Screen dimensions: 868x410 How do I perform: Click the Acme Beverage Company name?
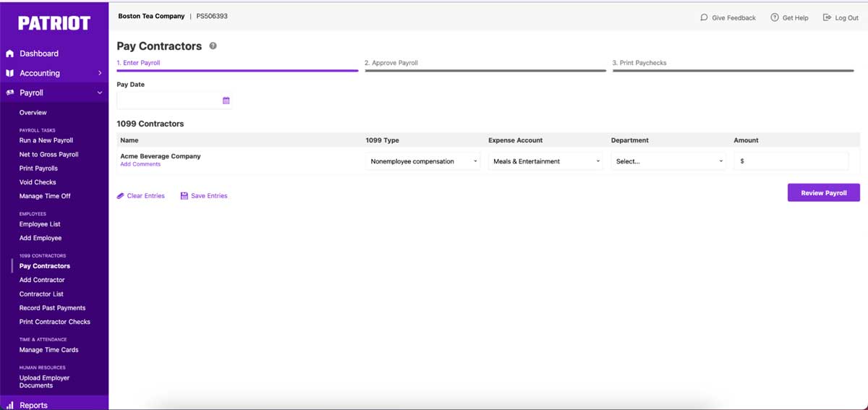click(x=161, y=156)
